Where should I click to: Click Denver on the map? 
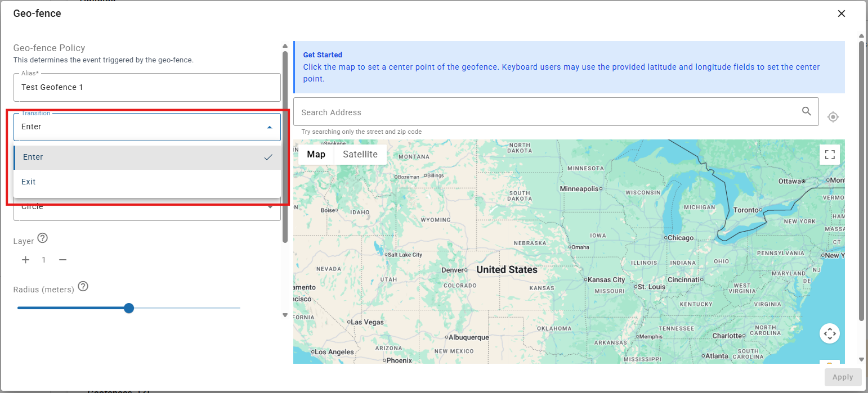click(453, 270)
